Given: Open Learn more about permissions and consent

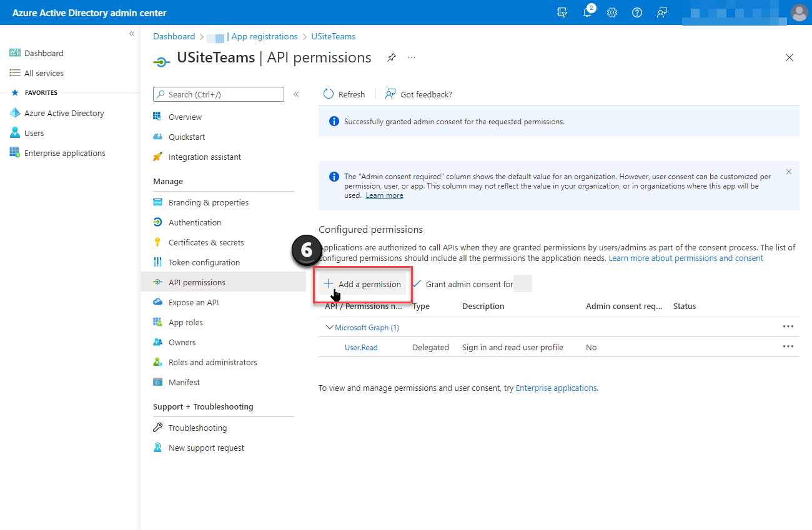Looking at the screenshot, I should [x=686, y=258].
